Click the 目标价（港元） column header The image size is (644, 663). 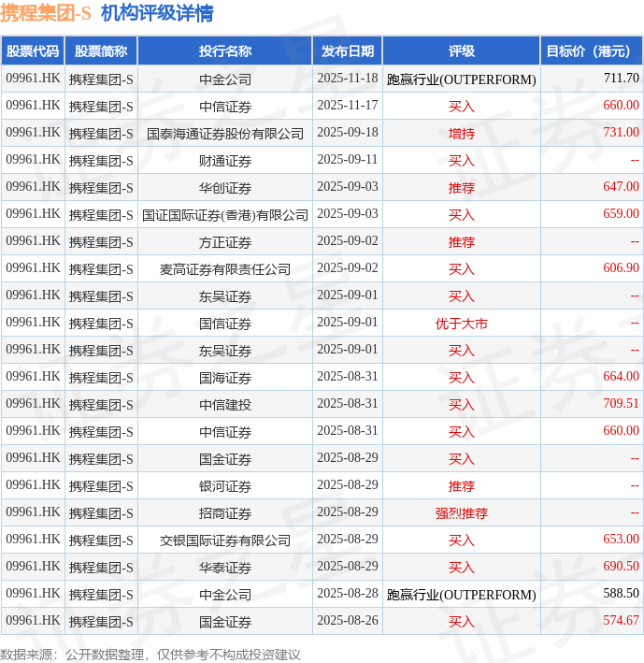point(592,51)
